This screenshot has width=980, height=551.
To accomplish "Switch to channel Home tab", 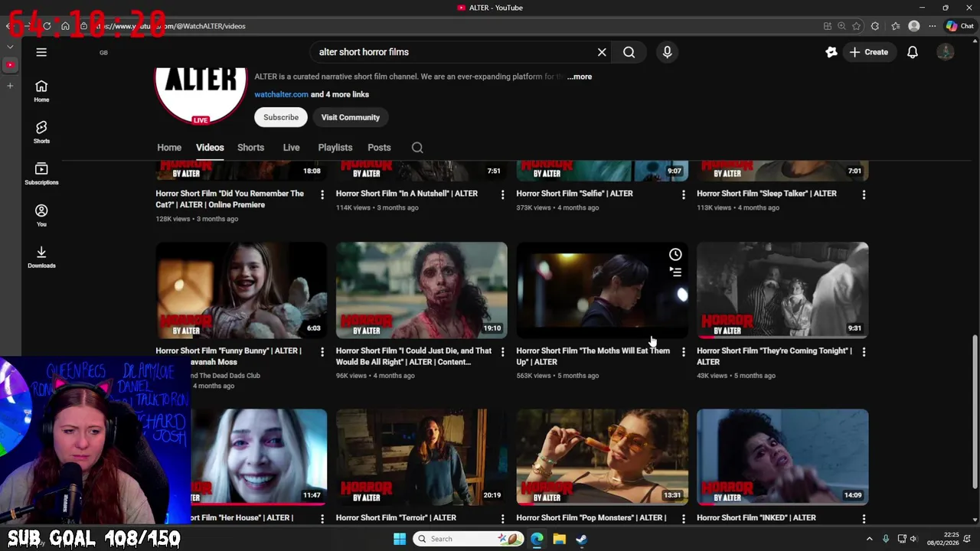I will coord(169,148).
